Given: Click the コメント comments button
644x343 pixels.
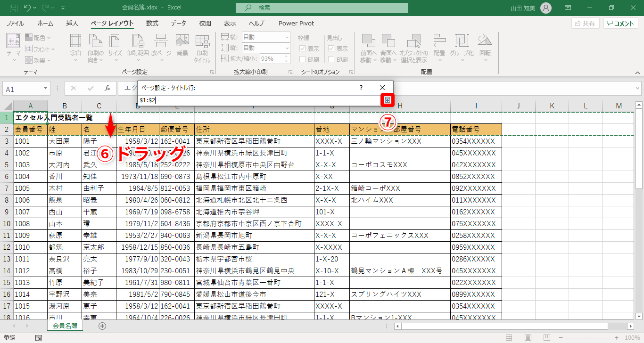Looking at the screenshot, I should pyautogui.click(x=621, y=24).
